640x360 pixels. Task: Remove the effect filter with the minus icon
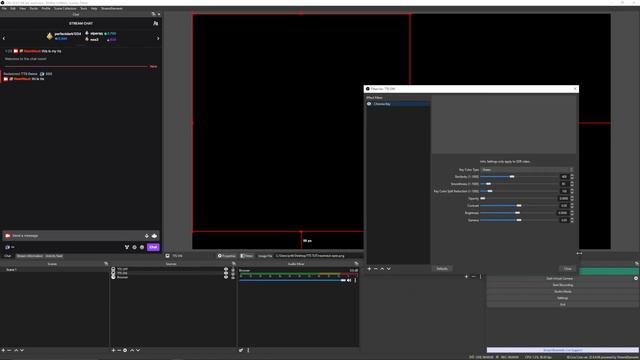coord(376,269)
